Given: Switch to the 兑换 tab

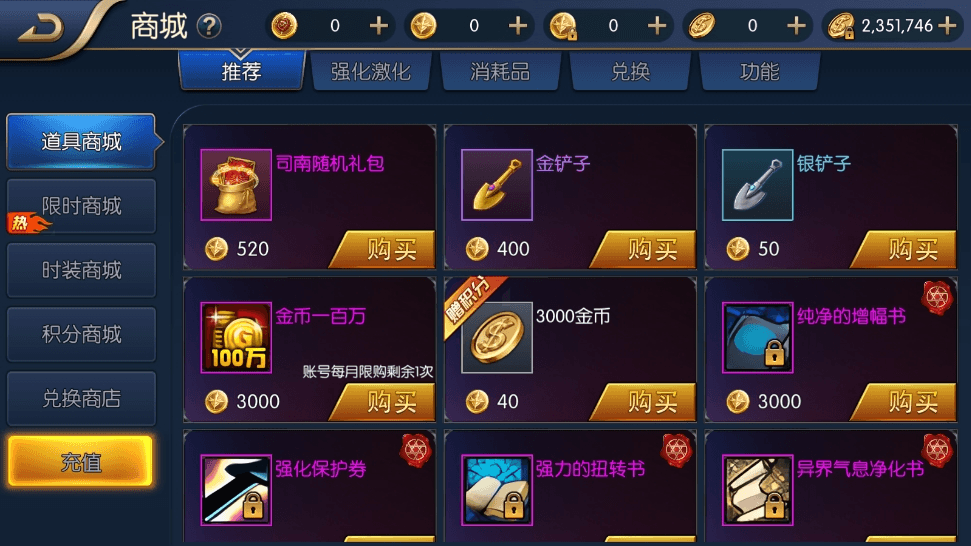Looking at the screenshot, I should click(630, 72).
